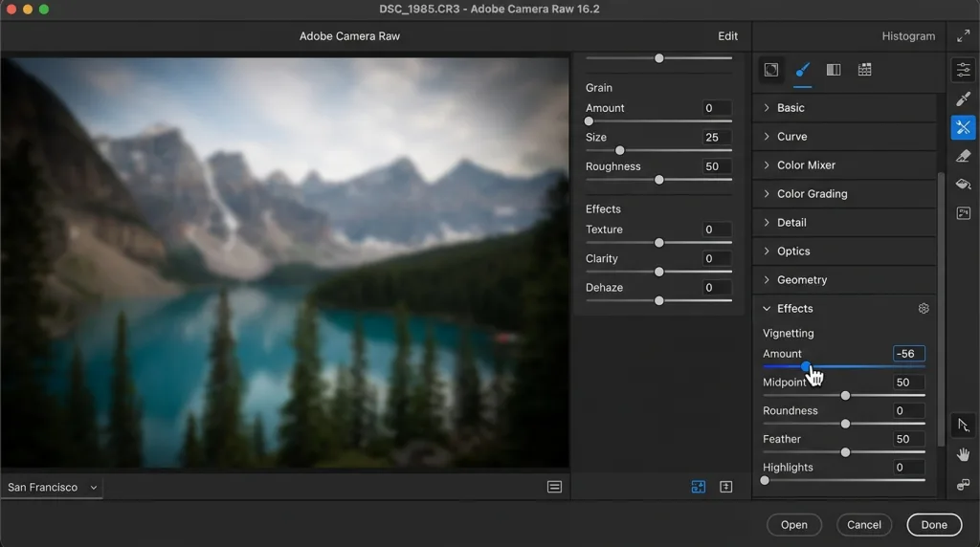Click the Vignetting Midpoint slider handle

845,396
